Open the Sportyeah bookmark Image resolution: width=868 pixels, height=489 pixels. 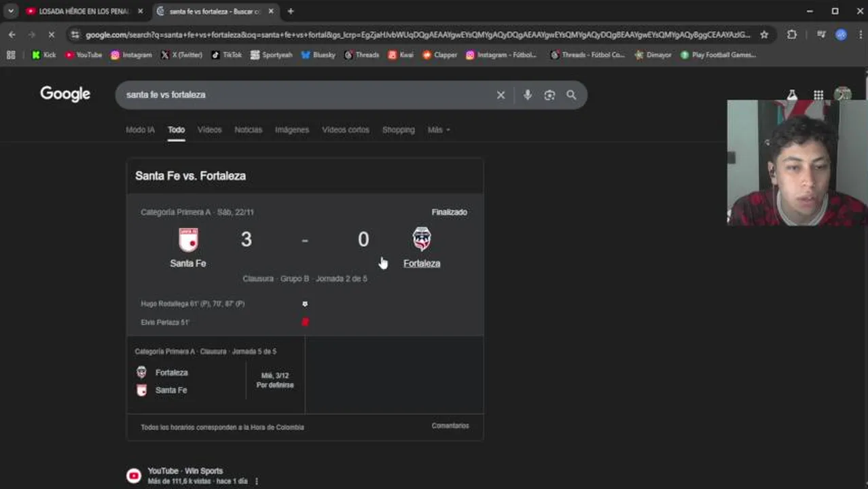pos(271,55)
